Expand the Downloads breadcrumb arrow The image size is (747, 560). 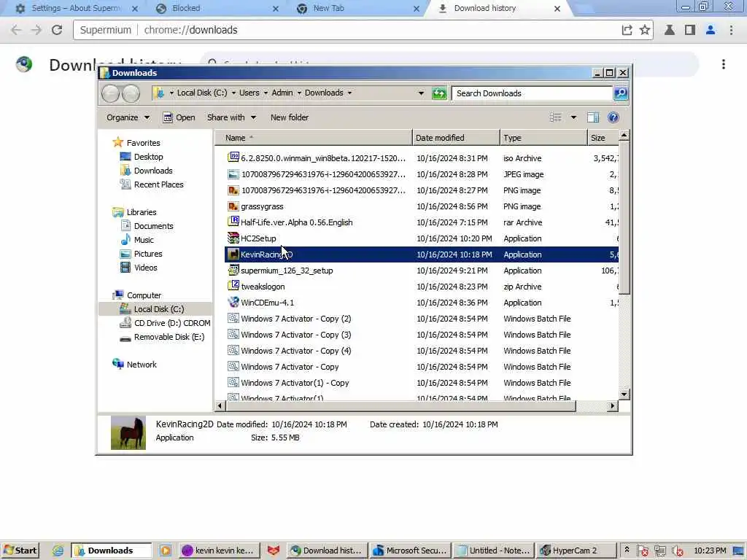click(x=349, y=93)
